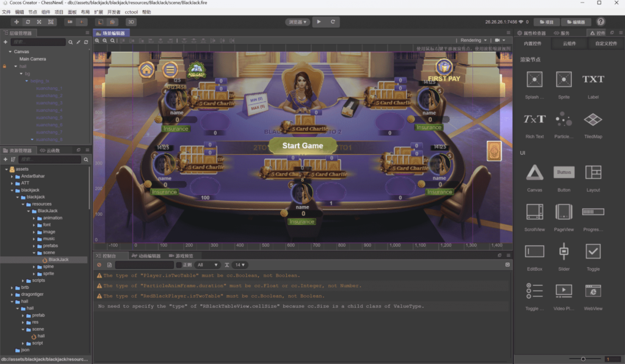Open the 组件 menu in menu bar
Image resolution: width=625 pixels, height=364 pixels.
[46, 12]
